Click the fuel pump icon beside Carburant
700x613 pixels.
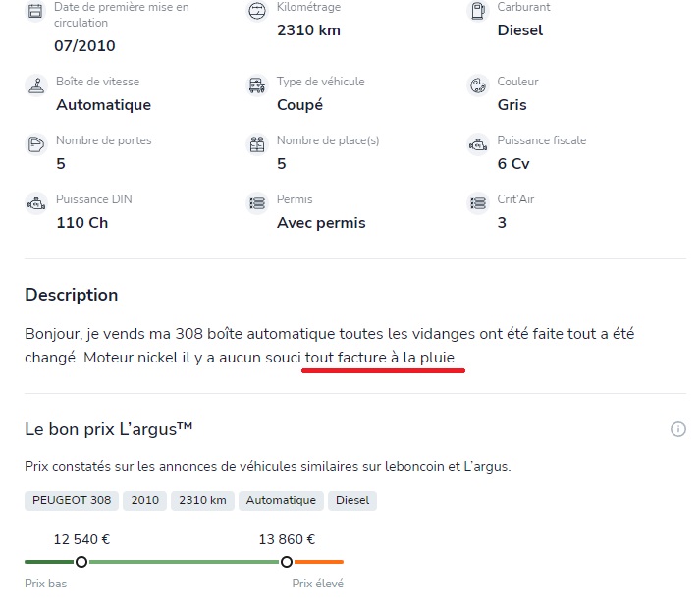click(477, 12)
